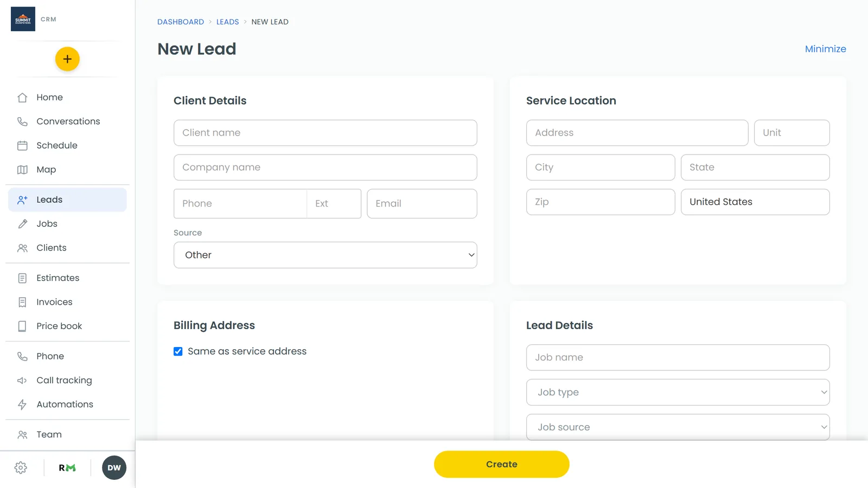Screen dimensions: 868x488
Task: Open the Source dropdown showing Other
Action: click(x=325, y=255)
